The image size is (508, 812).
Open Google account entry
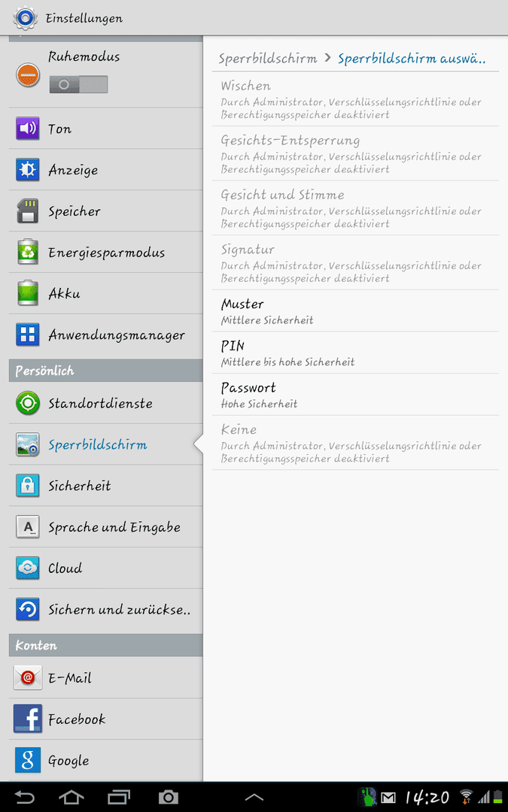click(106, 760)
